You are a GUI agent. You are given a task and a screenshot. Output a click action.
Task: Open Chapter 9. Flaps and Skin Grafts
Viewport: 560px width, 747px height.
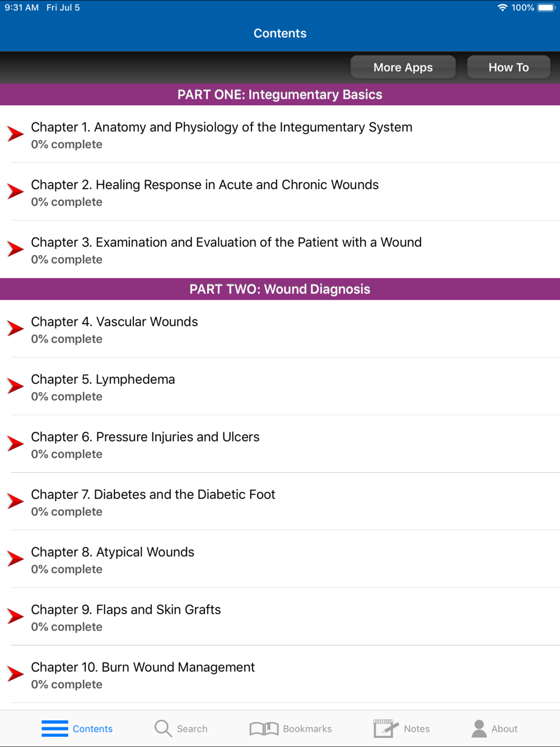point(280,617)
